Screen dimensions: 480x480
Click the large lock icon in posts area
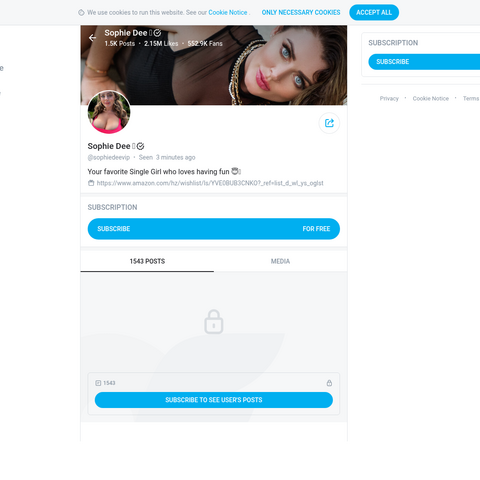[x=214, y=322]
